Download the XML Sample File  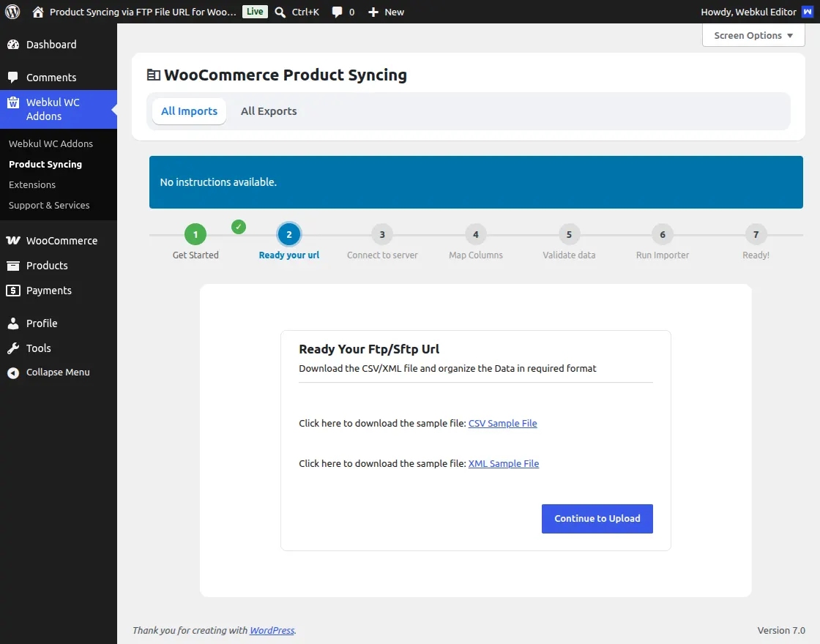[504, 464]
